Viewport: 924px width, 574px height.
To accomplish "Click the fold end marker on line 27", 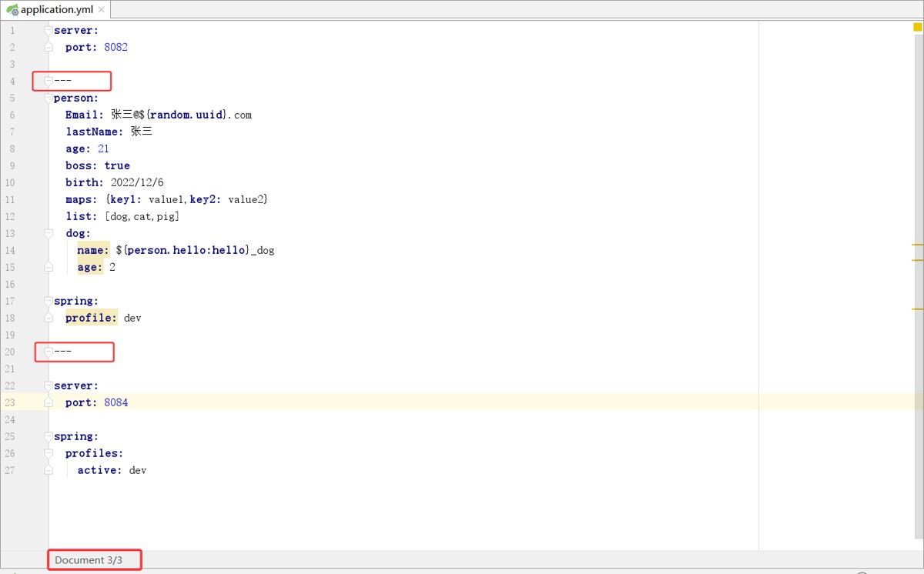I will (49, 470).
